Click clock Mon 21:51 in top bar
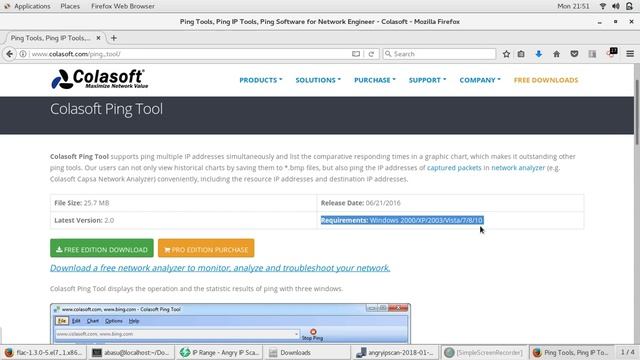Viewport: 640px width, 360px height. 573,6
